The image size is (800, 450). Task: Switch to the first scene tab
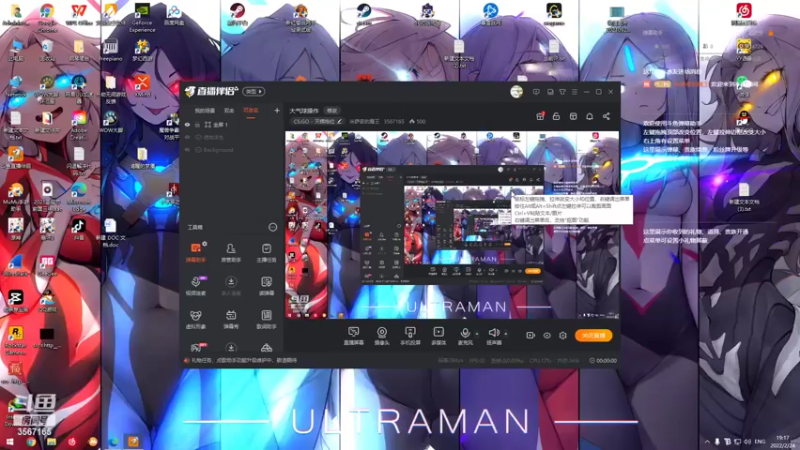point(205,111)
